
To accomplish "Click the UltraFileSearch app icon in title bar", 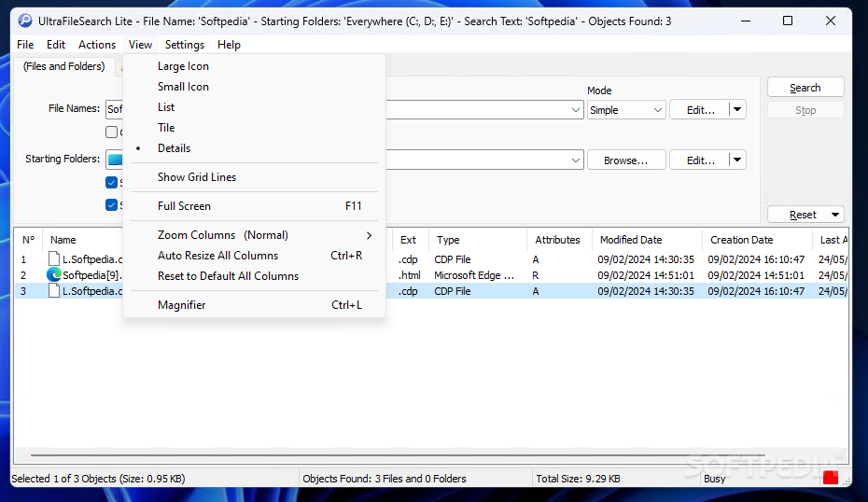I will point(25,21).
